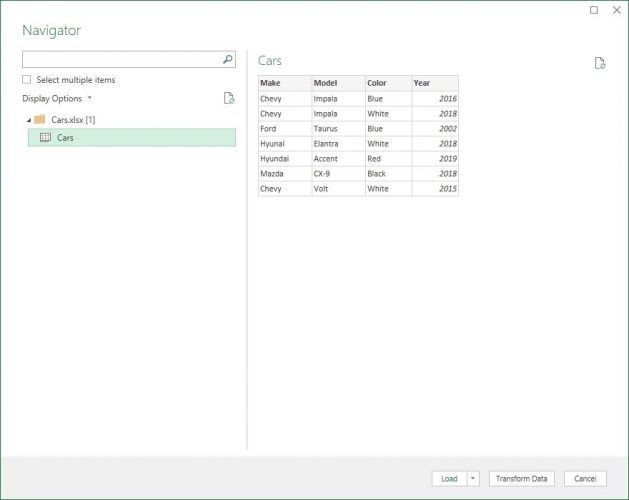Open the Load button dropdown arrow
The image size is (629, 500).
point(473,478)
